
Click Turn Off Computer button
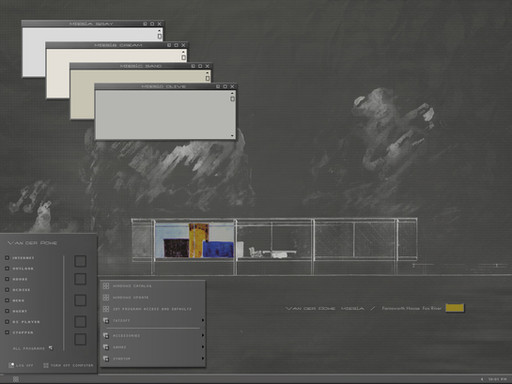(68, 365)
